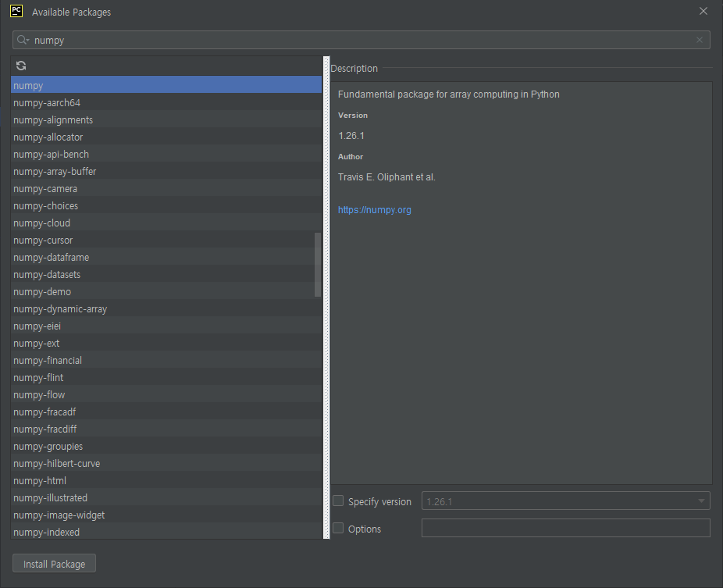Select numpy-fracdiff in the list
723x588 pixels.
point(166,429)
